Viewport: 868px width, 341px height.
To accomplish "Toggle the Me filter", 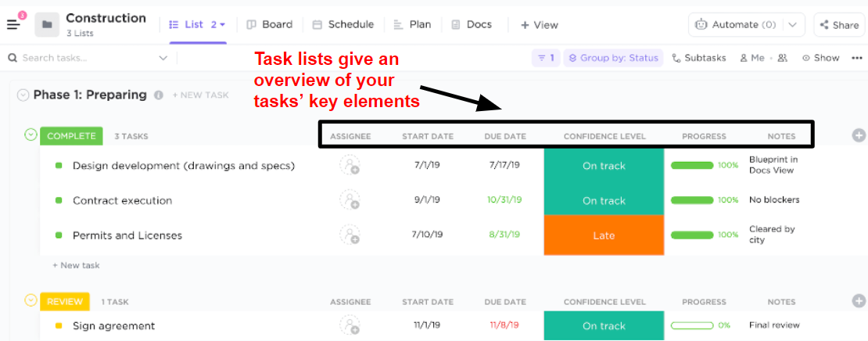I will coord(752,58).
